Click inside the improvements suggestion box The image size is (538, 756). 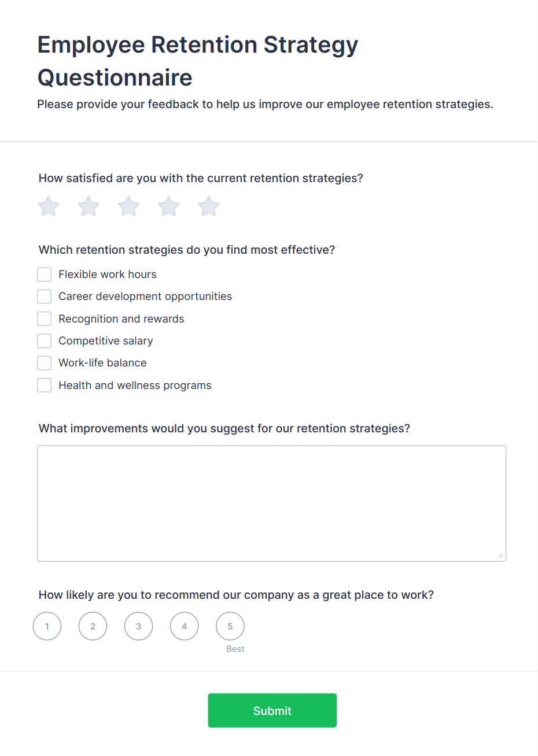[271, 502]
